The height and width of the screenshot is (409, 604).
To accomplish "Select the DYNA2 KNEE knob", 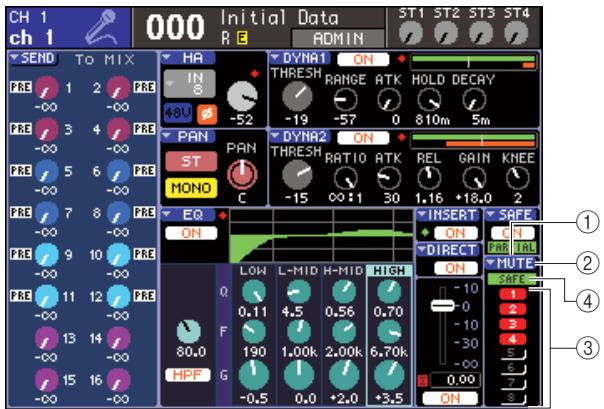I will [x=518, y=178].
